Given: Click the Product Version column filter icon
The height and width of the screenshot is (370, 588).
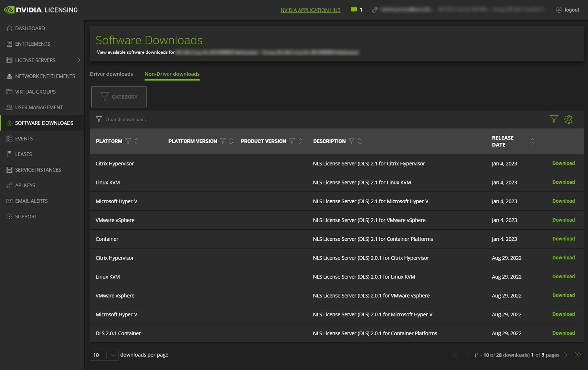Looking at the screenshot, I should (x=292, y=141).
